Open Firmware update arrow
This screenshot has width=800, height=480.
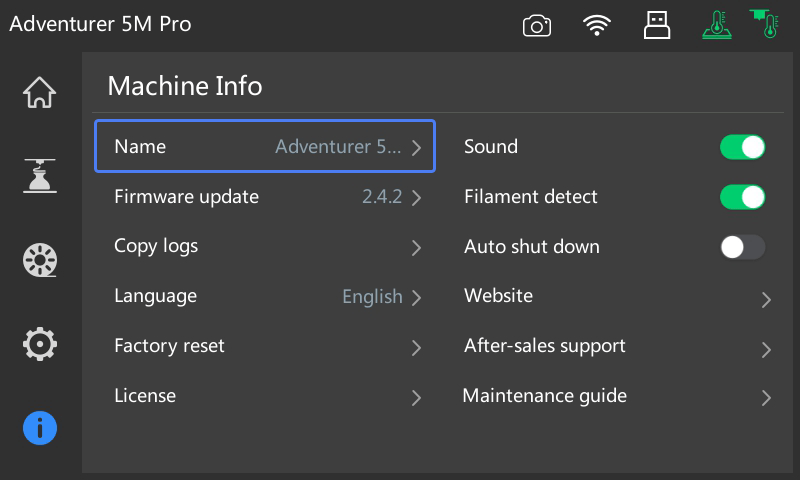tap(416, 197)
